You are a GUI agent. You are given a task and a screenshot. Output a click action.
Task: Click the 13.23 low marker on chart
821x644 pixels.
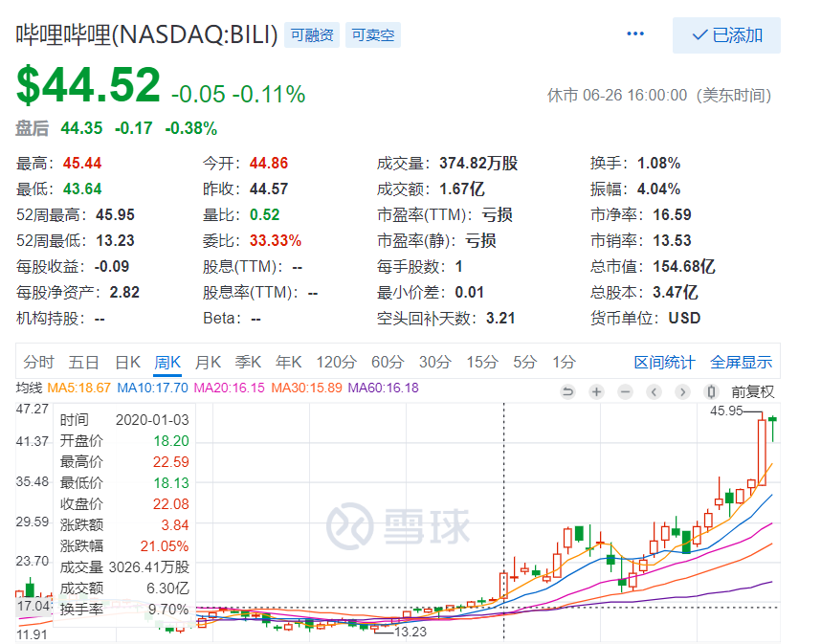coord(410,632)
